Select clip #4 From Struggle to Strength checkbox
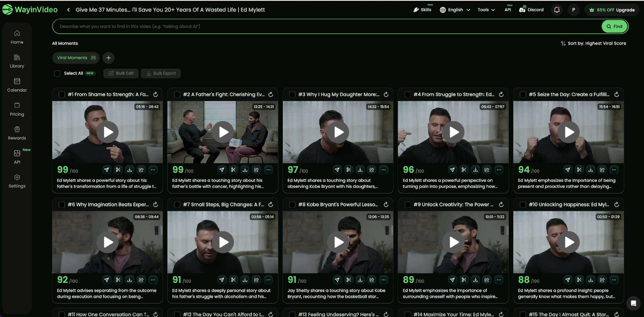This screenshot has height=317, width=644. tap(408, 95)
